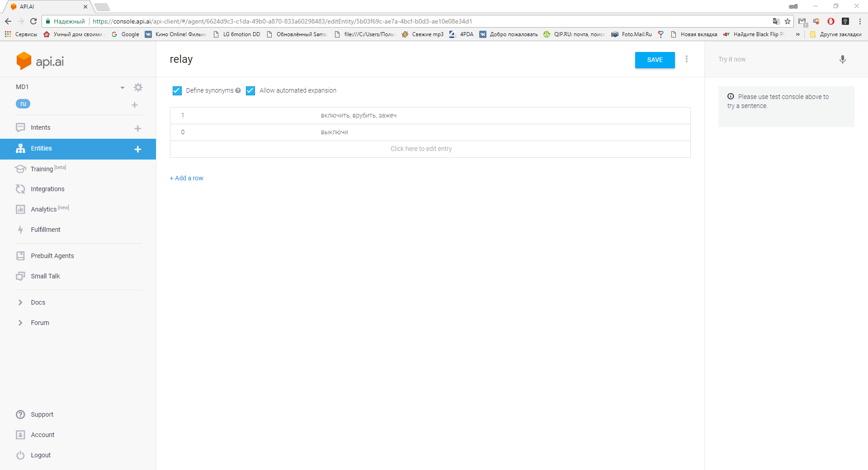Go to Integrations in sidebar
The height and width of the screenshot is (470, 868).
pyautogui.click(x=47, y=189)
